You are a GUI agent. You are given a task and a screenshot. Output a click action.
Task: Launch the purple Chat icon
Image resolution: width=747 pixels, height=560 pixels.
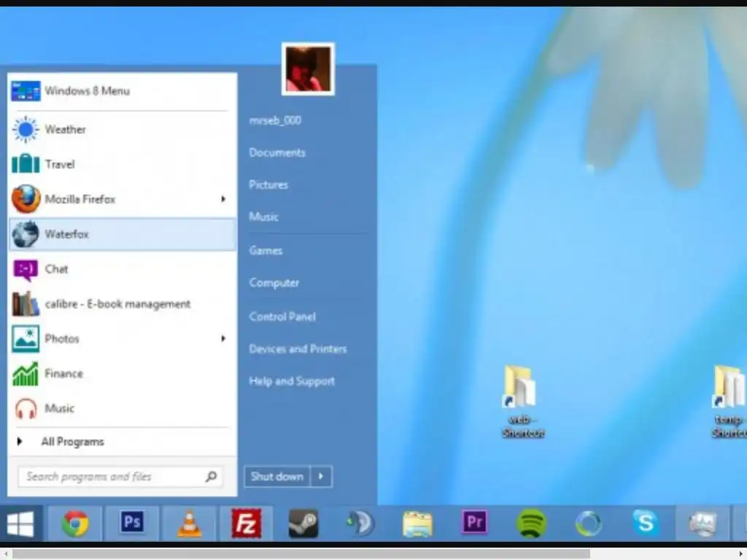coord(26,270)
